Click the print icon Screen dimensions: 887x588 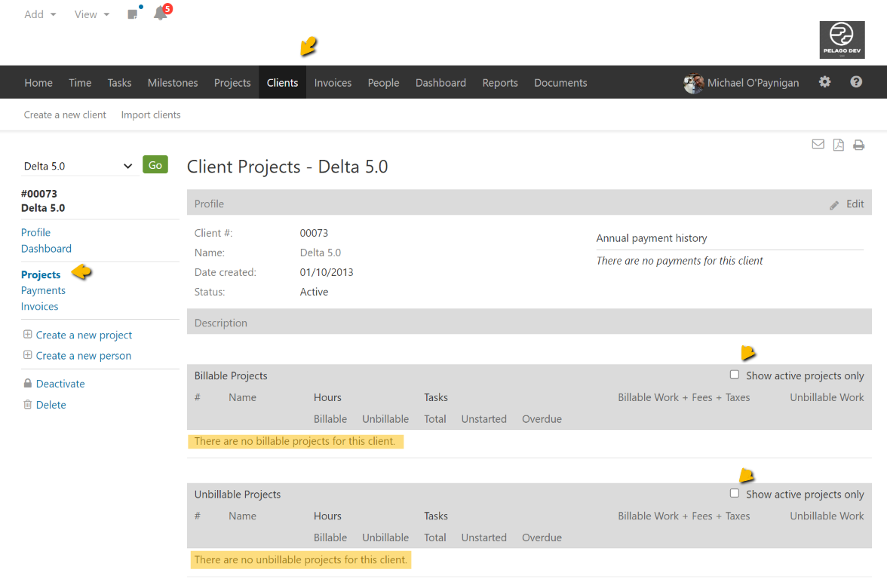point(858,145)
